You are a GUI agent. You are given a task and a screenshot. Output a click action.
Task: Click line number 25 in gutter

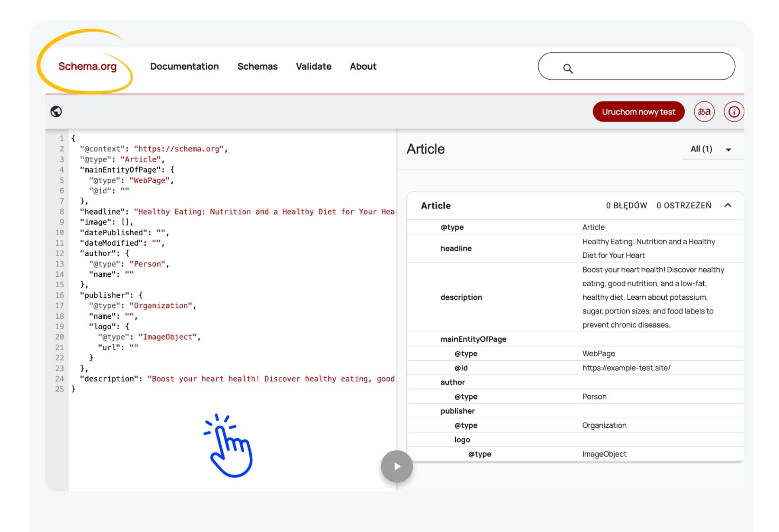point(60,389)
